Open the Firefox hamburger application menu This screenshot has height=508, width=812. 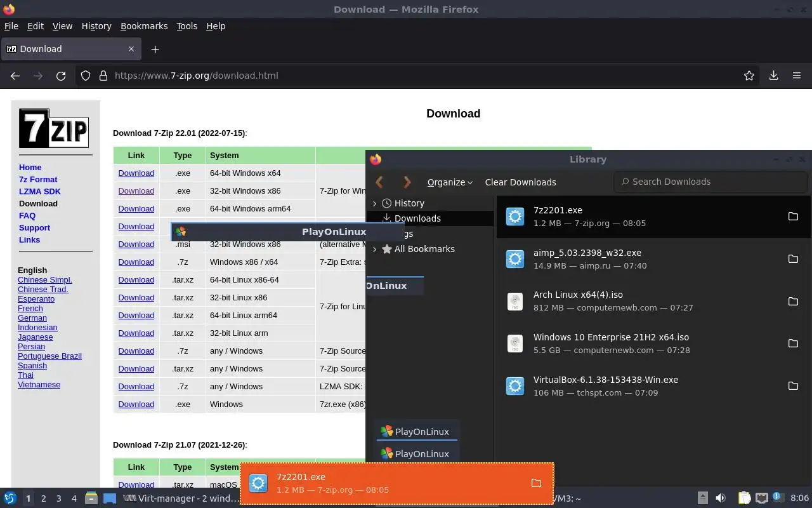pyautogui.click(x=797, y=76)
